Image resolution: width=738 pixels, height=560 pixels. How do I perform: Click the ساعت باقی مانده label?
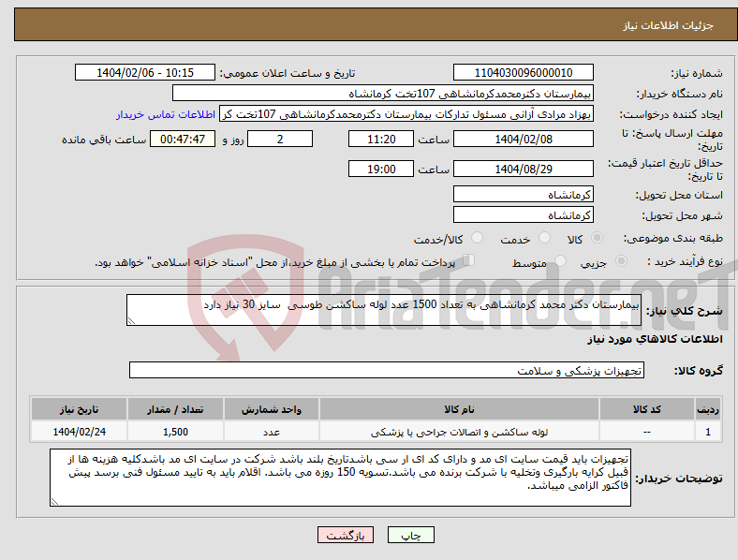(x=104, y=140)
